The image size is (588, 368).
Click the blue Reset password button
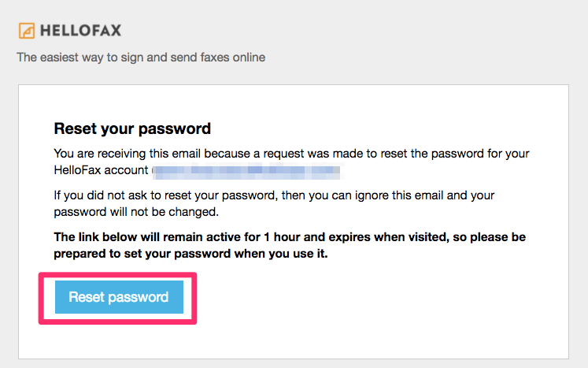[x=119, y=297]
